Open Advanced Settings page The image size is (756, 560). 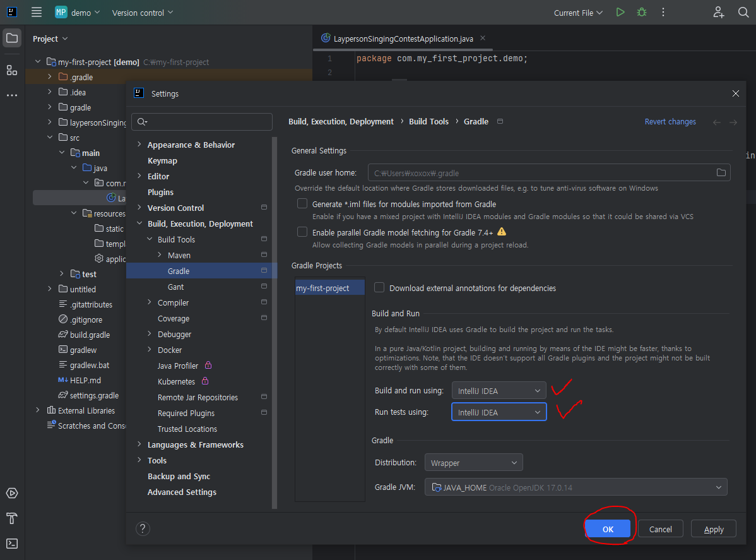pos(182,492)
